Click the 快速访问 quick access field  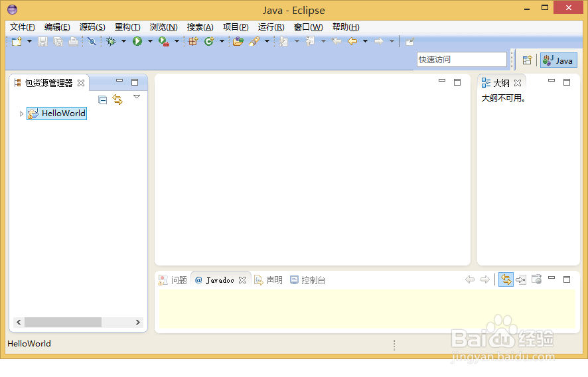[462, 60]
